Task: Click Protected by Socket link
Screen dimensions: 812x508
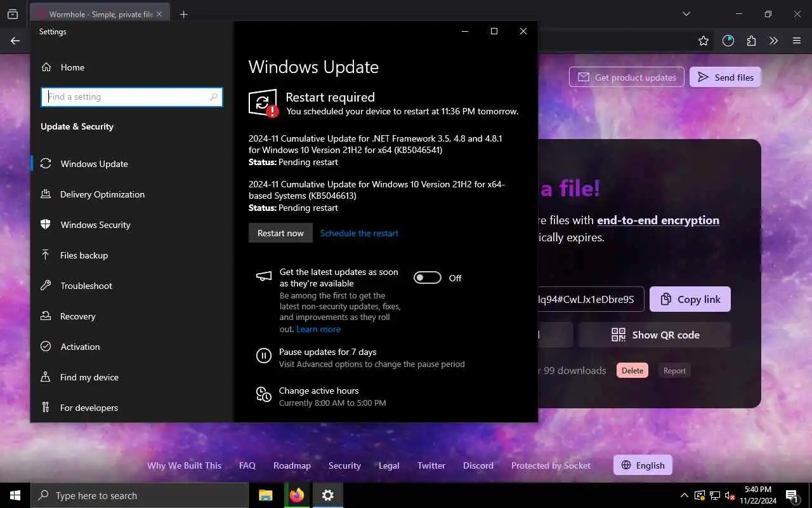Action: tap(551, 465)
